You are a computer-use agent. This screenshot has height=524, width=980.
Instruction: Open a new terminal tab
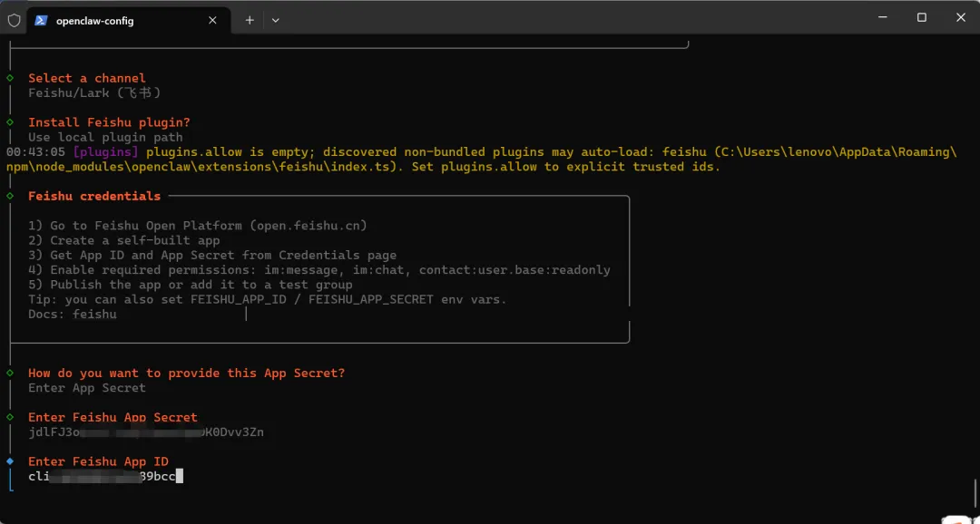pyautogui.click(x=250, y=20)
